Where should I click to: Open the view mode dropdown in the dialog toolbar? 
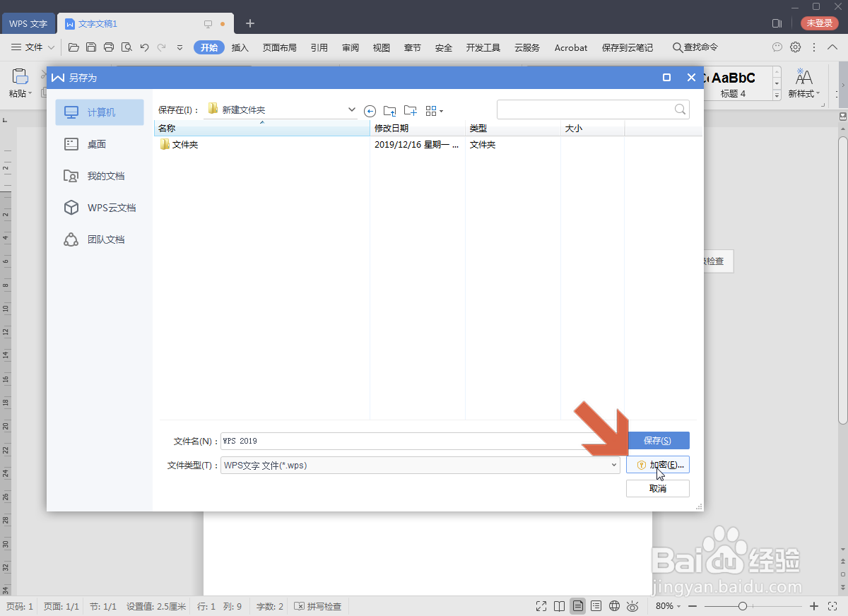434,110
